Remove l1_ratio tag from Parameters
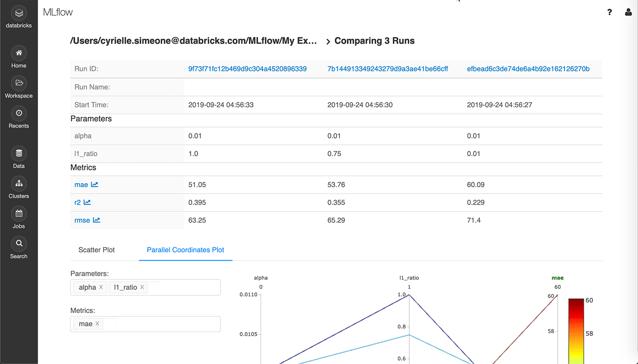The width and height of the screenshot is (638, 364). click(x=142, y=287)
